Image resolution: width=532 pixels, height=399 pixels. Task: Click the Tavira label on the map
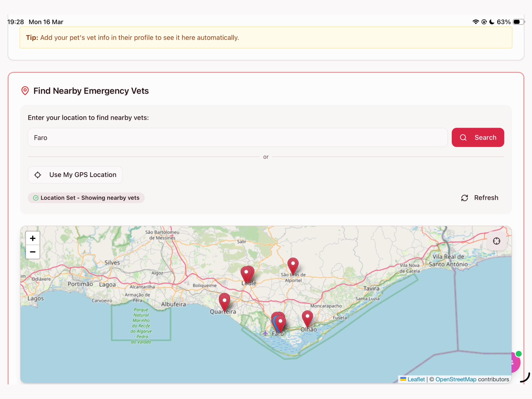click(371, 288)
